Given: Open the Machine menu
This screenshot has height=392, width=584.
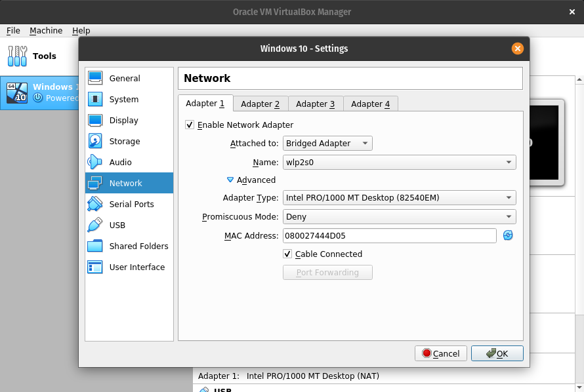Looking at the screenshot, I should [x=46, y=31].
